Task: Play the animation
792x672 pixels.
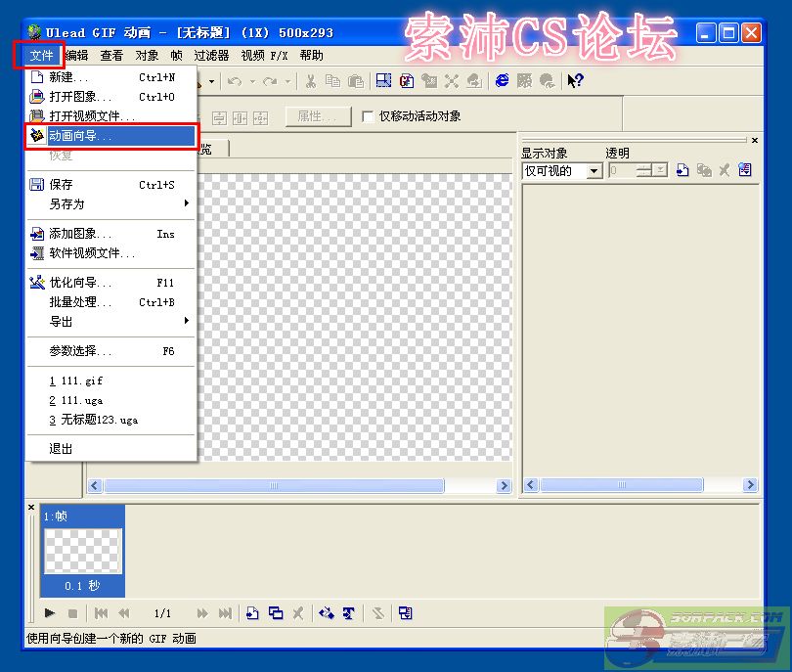Action: (x=50, y=613)
